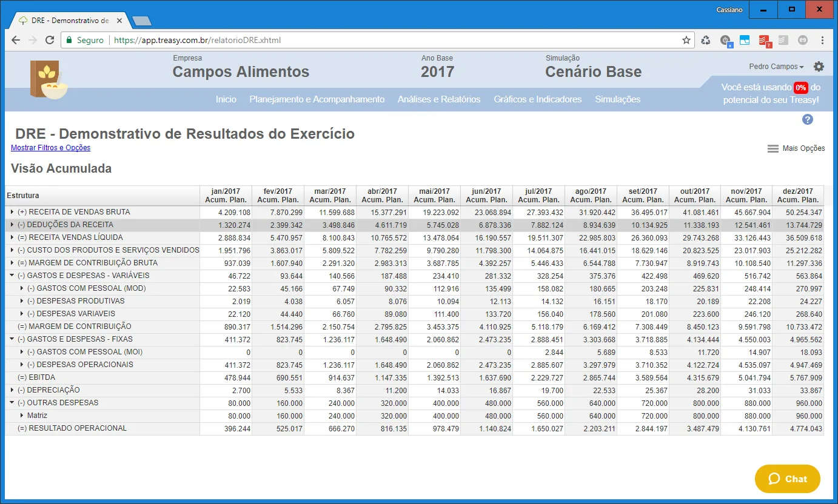Screen dimensions: 838x504
Task: Click the secure padlock icon in address bar
Action: (69, 40)
